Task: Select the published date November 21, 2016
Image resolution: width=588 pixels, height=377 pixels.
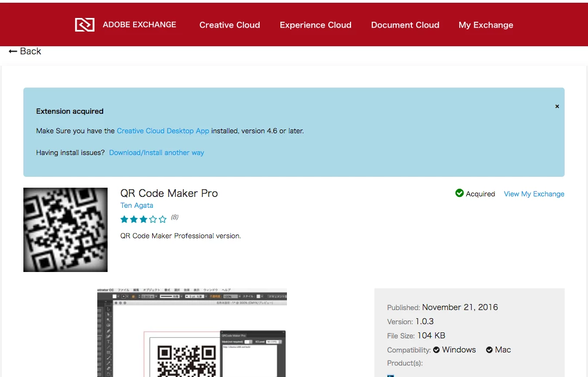Action: pyautogui.click(x=460, y=307)
